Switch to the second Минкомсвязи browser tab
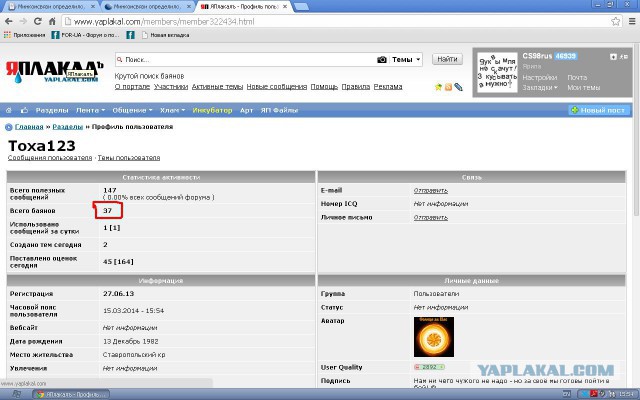Screen dimensions: 640x400 pyautogui.click(x=147, y=7)
